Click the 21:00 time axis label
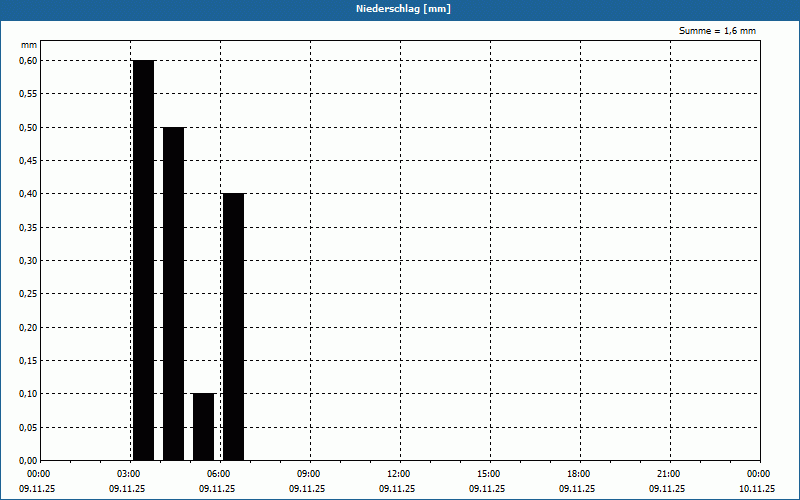This screenshot has width=800, height=500. [x=668, y=473]
